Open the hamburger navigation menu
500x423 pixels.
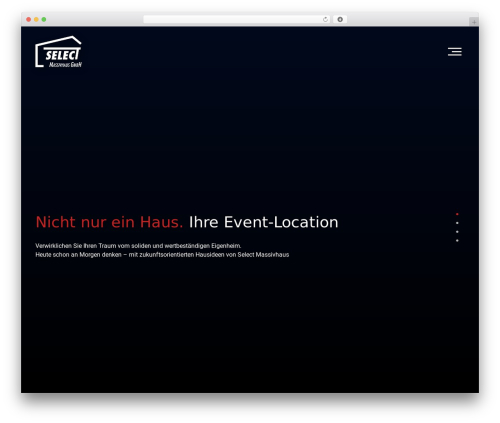455,52
